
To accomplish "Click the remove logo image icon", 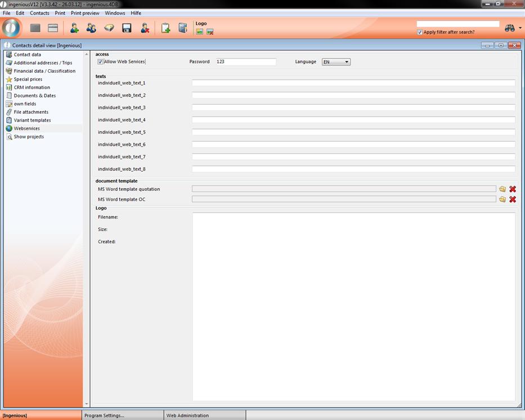I will pyautogui.click(x=210, y=32).
